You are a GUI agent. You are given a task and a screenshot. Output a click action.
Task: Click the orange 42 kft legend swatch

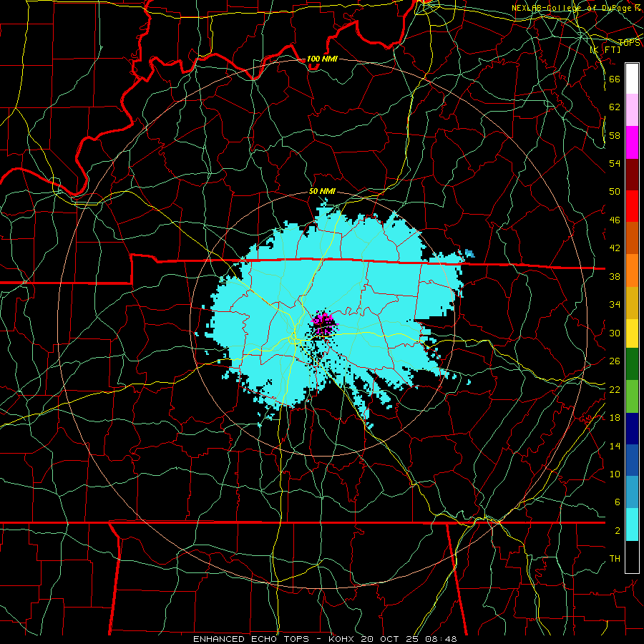point(632,270)
